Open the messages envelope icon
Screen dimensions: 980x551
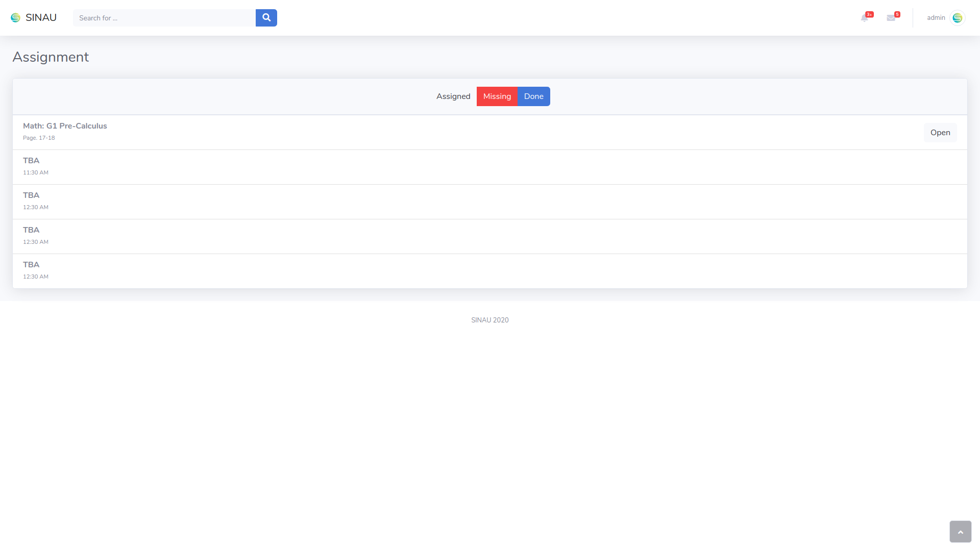(x=891, y=18)
